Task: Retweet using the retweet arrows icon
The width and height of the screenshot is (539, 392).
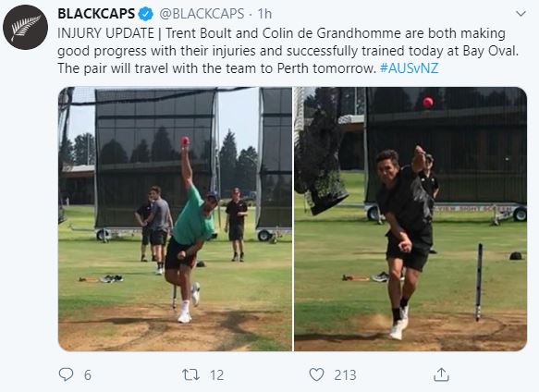Action: [190, 374]
